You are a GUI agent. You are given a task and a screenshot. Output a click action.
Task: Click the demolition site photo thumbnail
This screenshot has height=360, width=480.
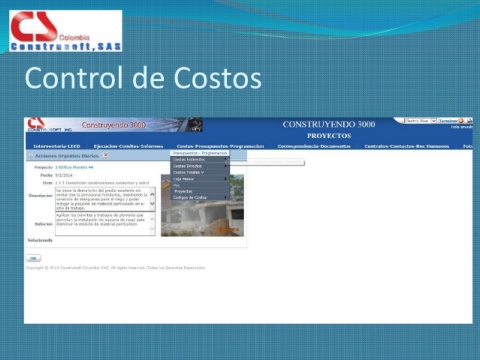click(202, 205)
